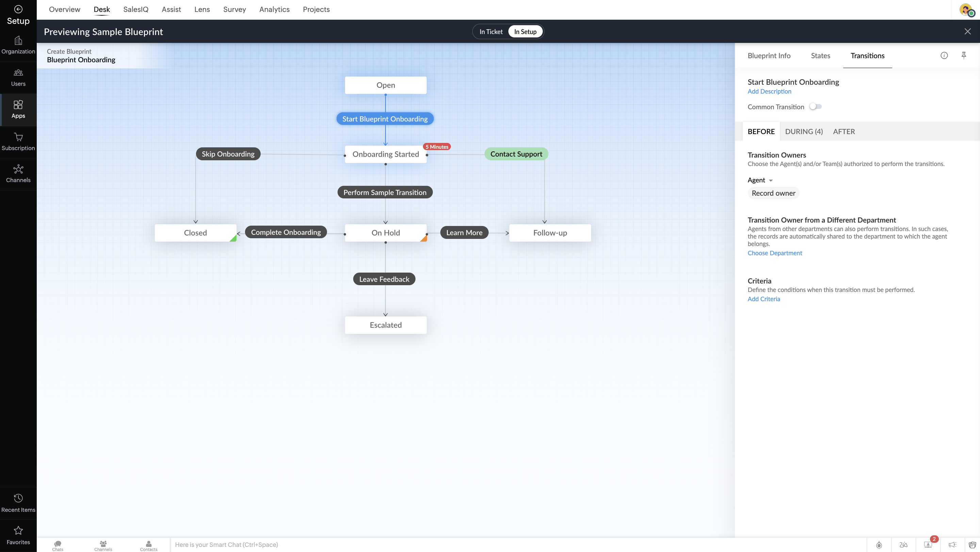The image size is (980, 552).
Task: Open the Channels sidebar icon
Action: pyautogui.click(x=18, y=169)
